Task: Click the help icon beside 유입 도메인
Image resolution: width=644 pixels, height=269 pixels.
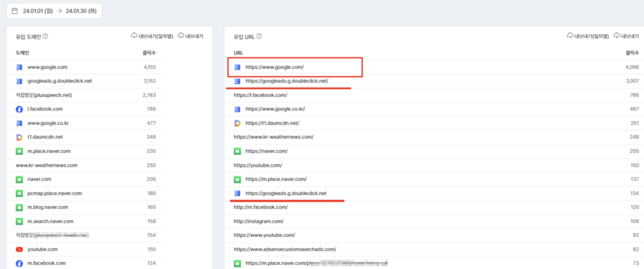Action: pos(45,36)
